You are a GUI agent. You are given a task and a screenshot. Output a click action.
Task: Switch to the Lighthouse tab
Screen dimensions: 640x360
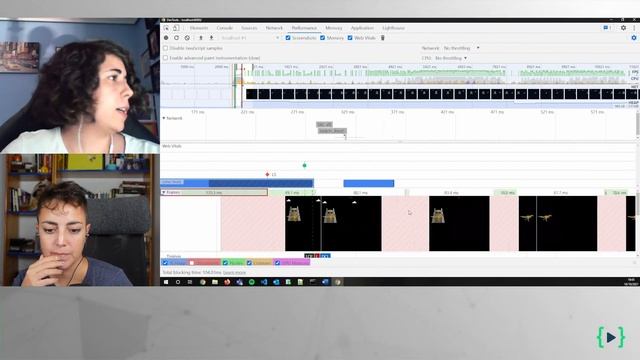coord(393,28)
